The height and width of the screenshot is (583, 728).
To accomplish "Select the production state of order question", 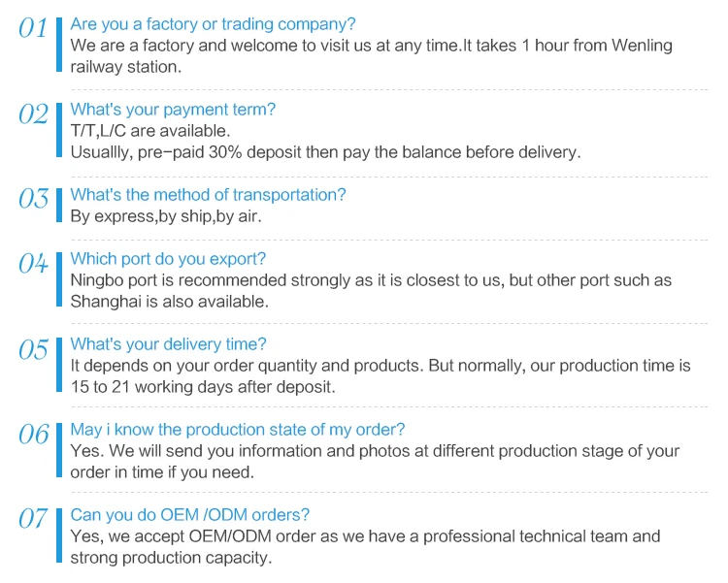I will (x=238, y=430).
